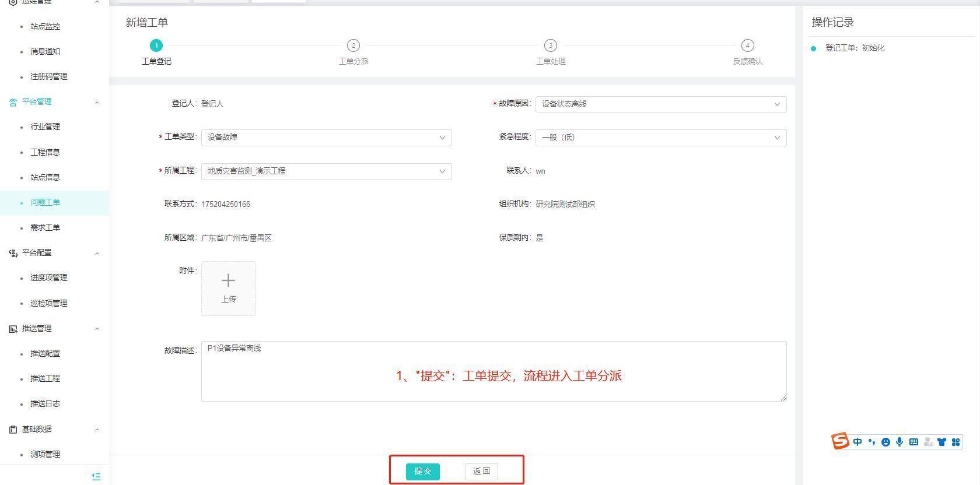Click the 提交 button
Screen dimensions: 980x485
pyautogui.click(x=422, y=471)
